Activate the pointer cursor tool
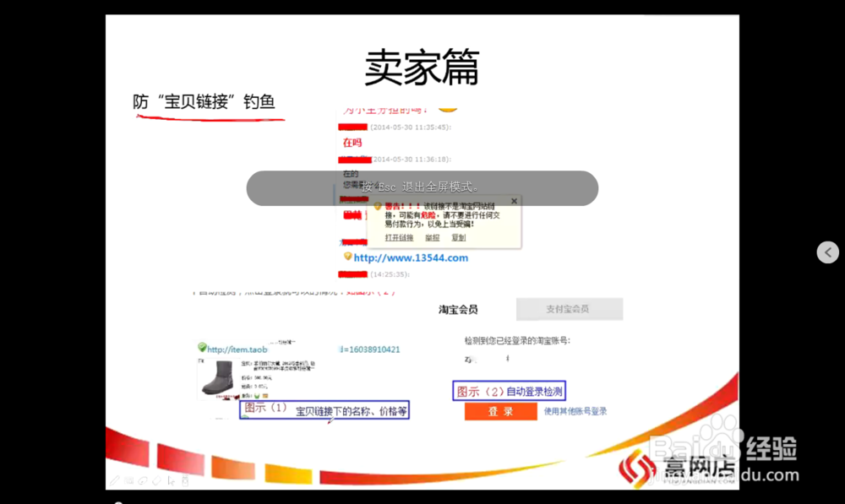845x504 pixels. (172, 480)
